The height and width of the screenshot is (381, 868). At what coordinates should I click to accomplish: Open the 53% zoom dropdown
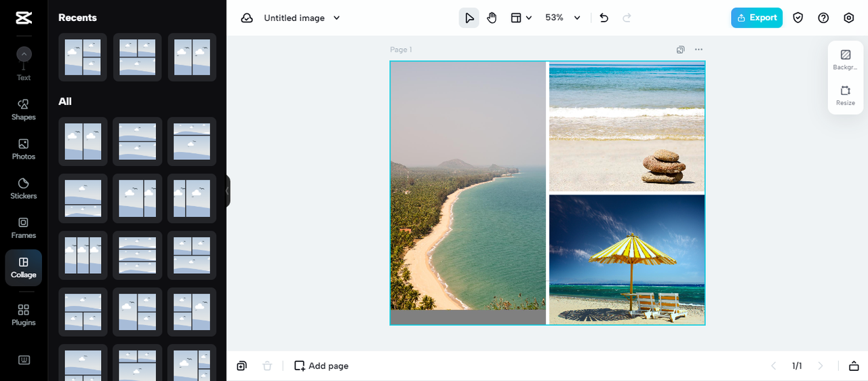[x=563, y=18]
